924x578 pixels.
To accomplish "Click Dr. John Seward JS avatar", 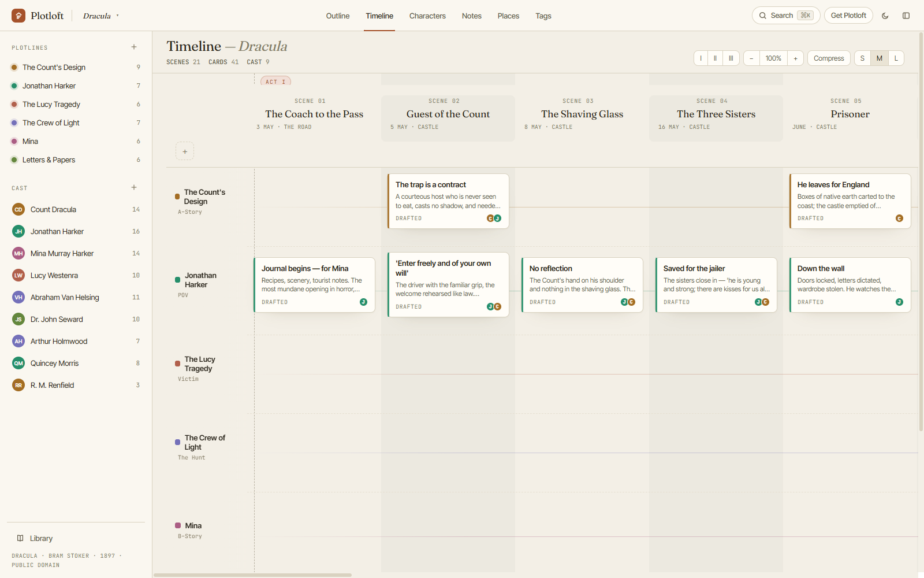I will pyautogui.click(x=18, y=319).
